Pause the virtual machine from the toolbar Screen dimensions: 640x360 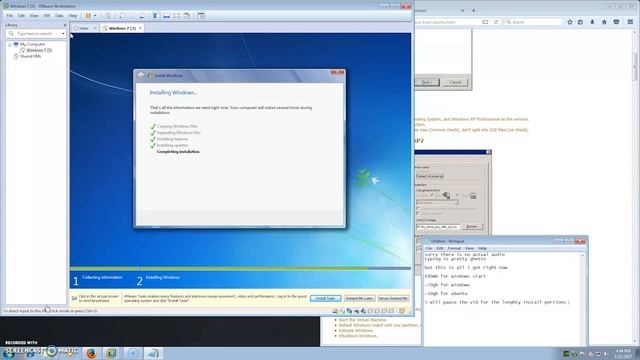pos(88,16)
